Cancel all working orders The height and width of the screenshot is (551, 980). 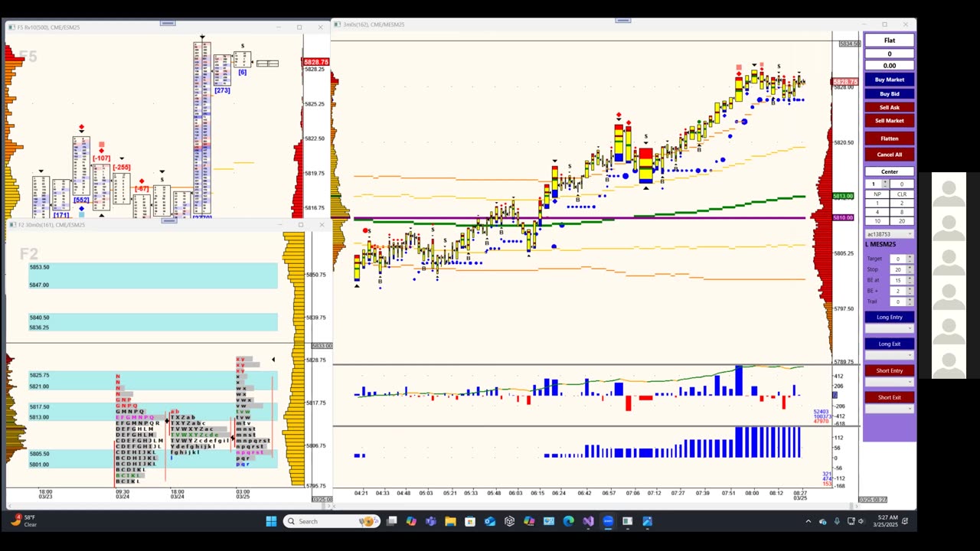(890, 155)
